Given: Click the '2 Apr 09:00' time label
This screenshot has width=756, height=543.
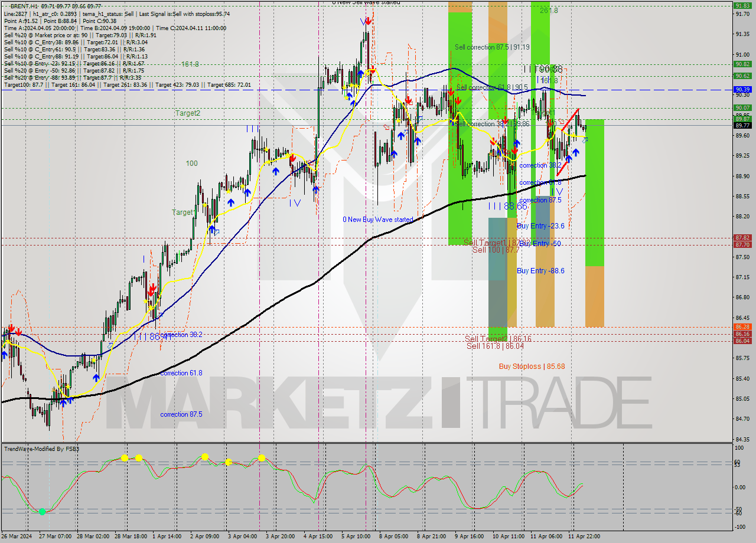Looking at the screenshot, I should [204, 537].
